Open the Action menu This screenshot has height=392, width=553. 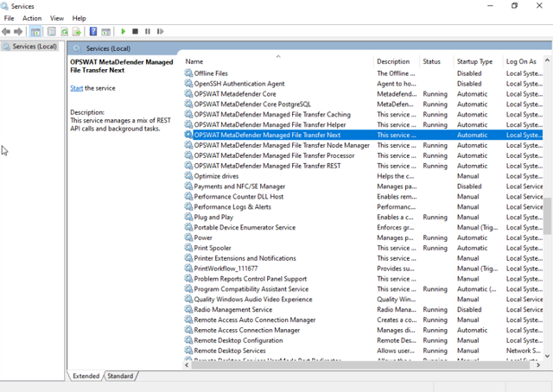32,18
